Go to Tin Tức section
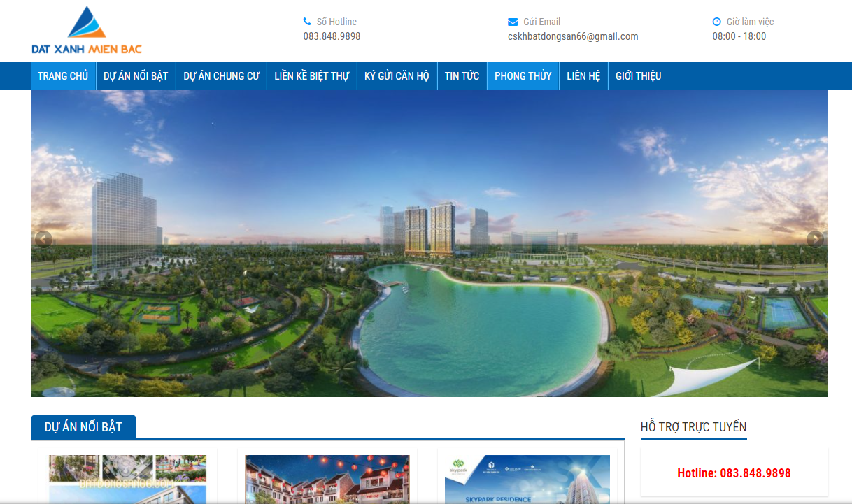This screenshot has height=504, width=852. [x=462, y=76]
